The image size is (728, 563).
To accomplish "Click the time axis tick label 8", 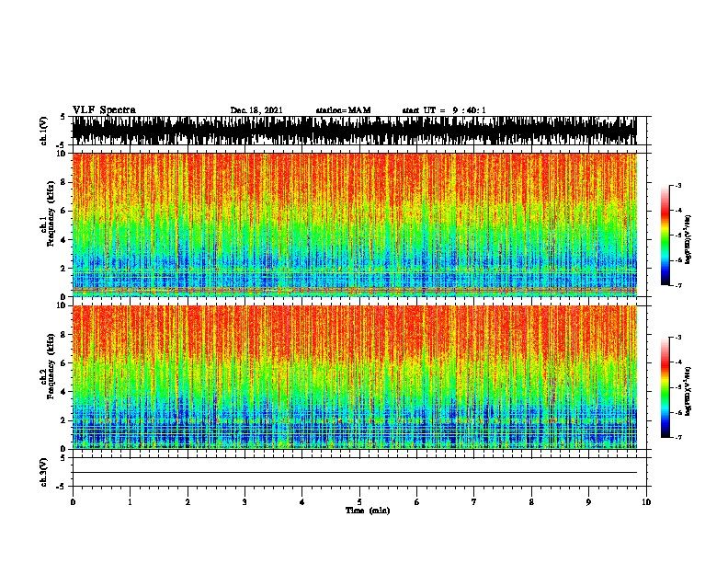I will [x=531, y=501].
